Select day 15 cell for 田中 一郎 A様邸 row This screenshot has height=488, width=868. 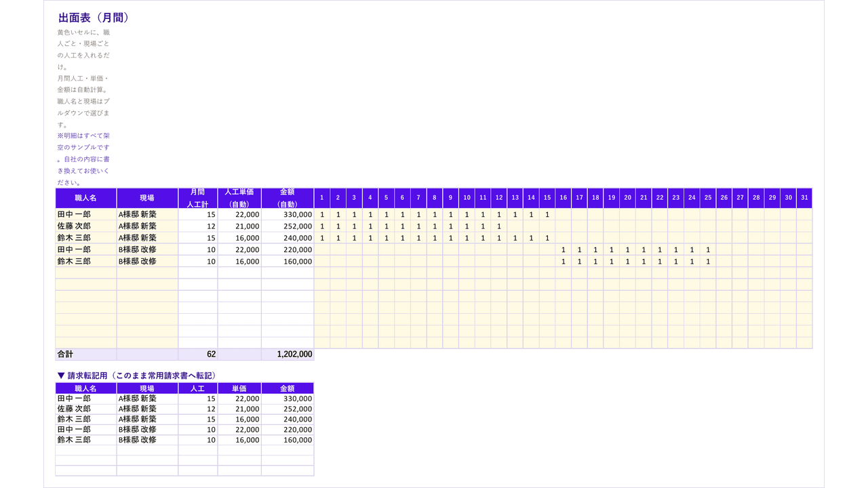[x=547, y=214]
